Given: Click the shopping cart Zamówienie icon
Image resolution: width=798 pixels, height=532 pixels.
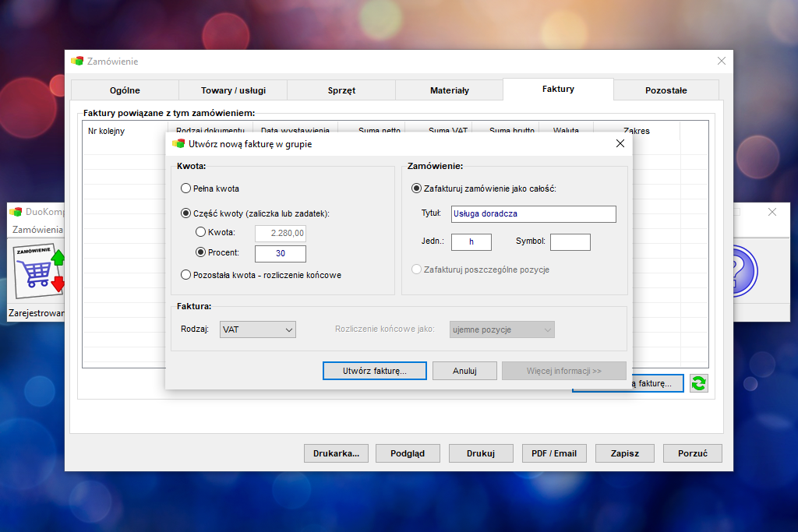Looking at the screenshot, I should pyautogui.click(x=40, y=272).
